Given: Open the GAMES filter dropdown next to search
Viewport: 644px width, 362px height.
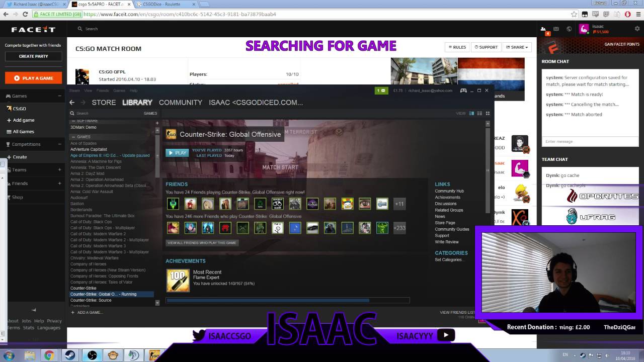Looking at the screenshot, I should [150, 113].
